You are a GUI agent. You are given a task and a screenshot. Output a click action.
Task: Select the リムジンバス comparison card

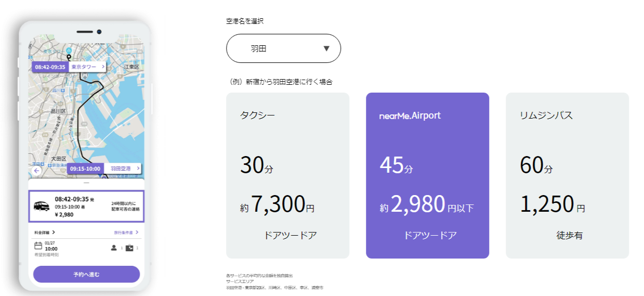(x=567, y=175)
